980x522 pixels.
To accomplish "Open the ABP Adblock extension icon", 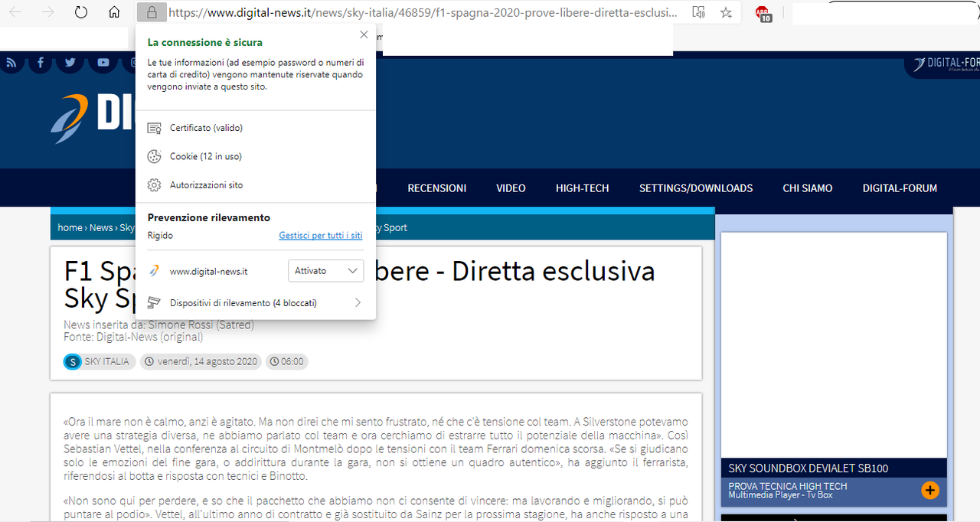I will pyautogui.click(x=763, y=14).
